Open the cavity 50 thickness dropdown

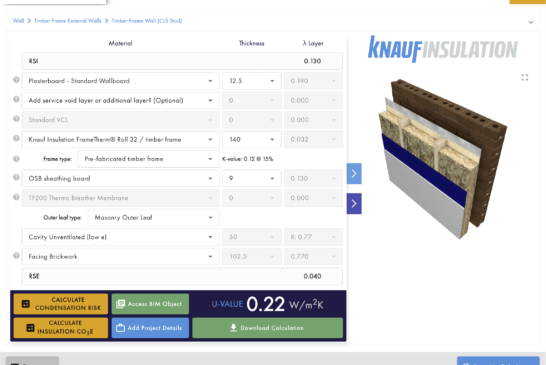click(x=252, y=237)
